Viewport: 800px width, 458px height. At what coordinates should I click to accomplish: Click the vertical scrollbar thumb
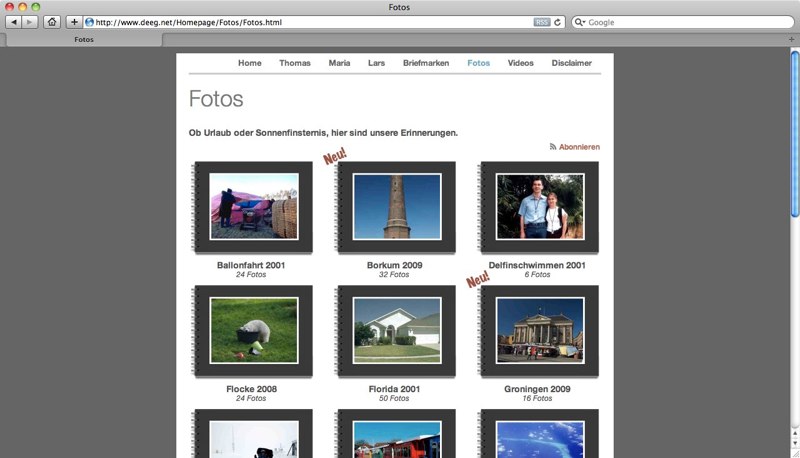pos(795,130)
